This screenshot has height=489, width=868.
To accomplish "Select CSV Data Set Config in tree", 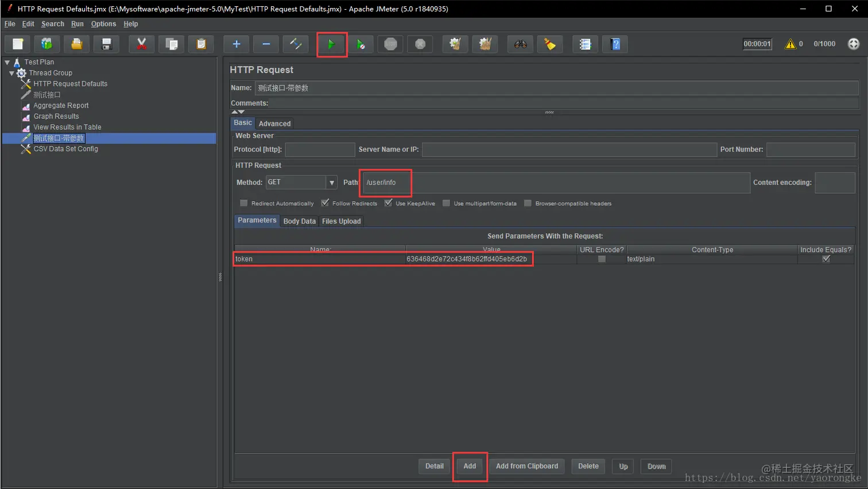I will point(65,149).
